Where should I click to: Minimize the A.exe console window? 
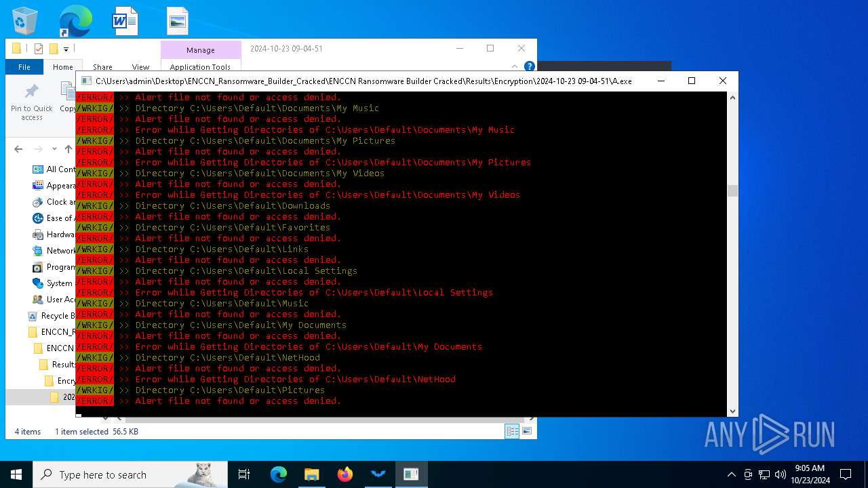click(661, 81)
